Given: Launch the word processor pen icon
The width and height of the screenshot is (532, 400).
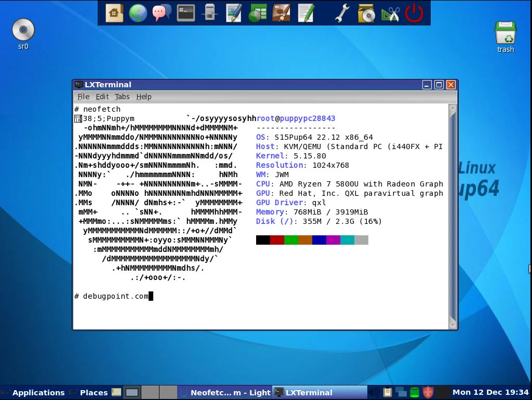Looking at the screenshot, I should [234, 13].
